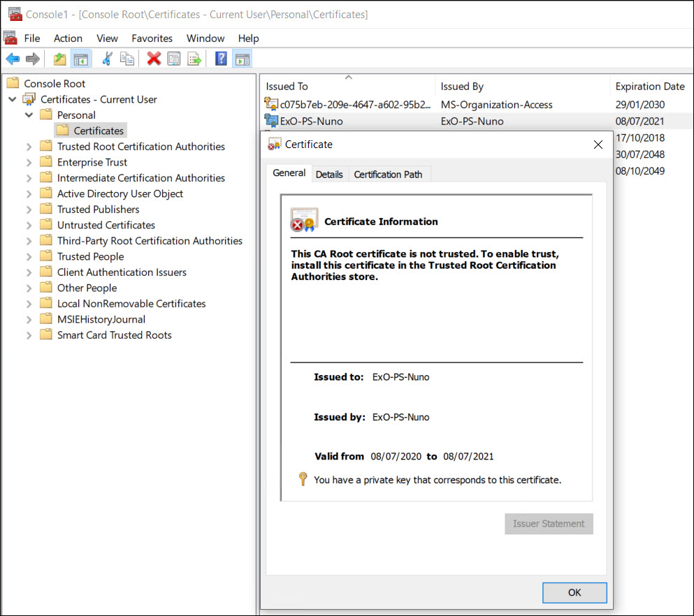Click the certificate icon for c075b7eb row
This screenshot has width=694, height=616.
point(271,104)
